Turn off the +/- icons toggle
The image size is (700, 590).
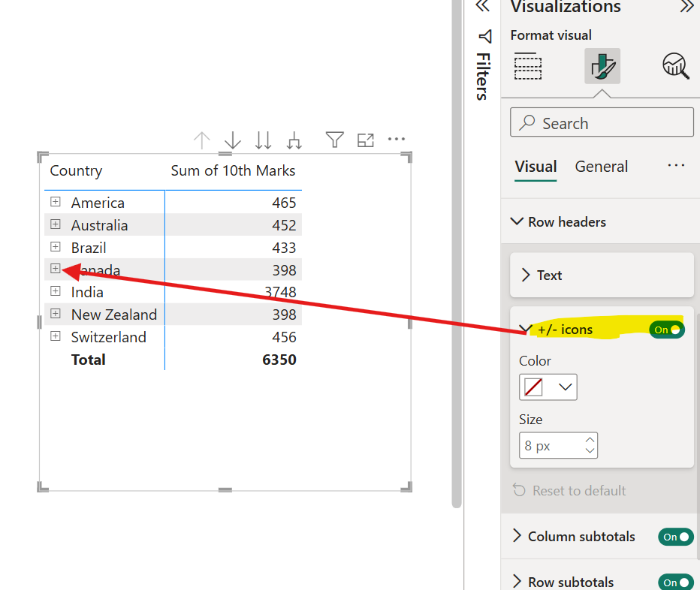tap(667, 330)
